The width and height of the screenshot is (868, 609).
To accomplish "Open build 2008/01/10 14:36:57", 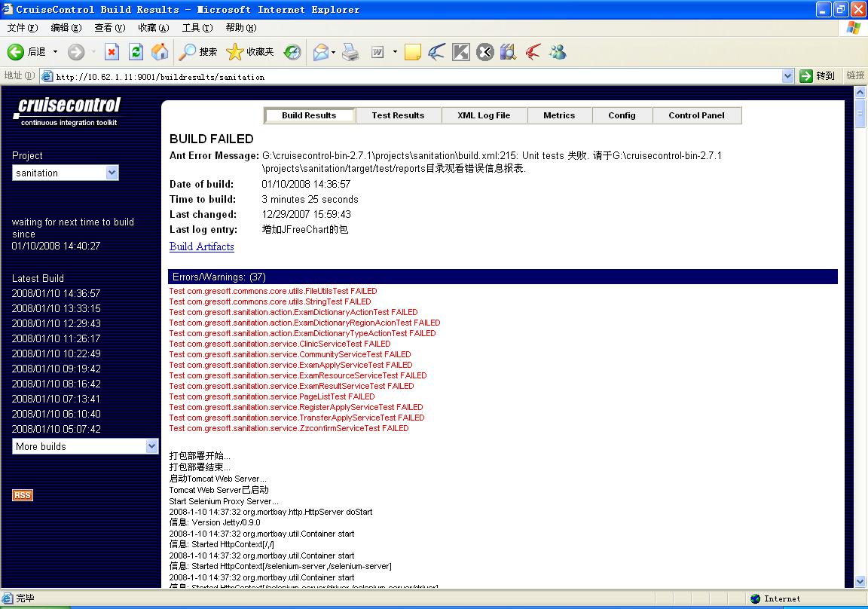I will (56, 293).
